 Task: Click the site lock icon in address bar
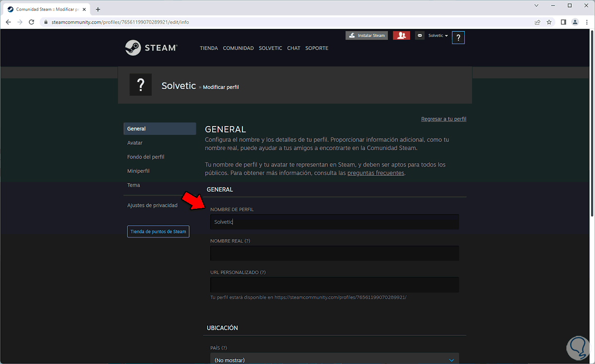coord(45,22)
